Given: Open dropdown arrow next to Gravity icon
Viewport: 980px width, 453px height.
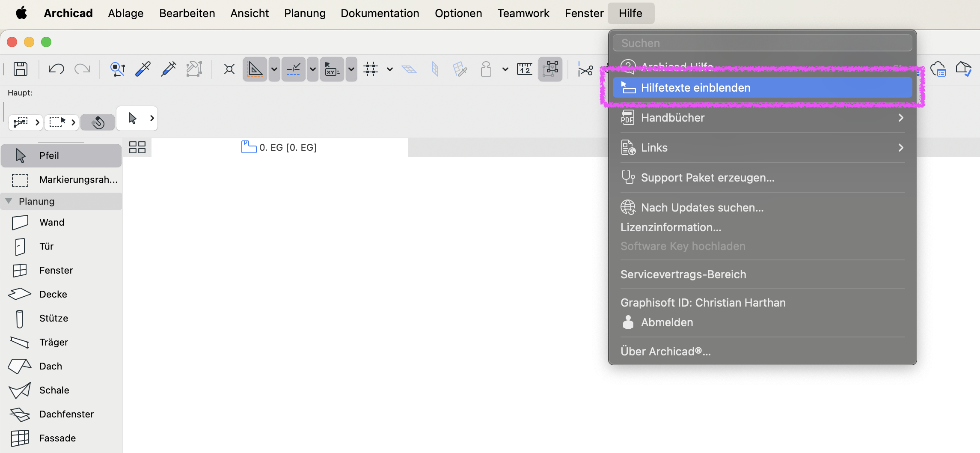Looking at the screenshot, I should pyautogui.click(x=505, y=69).
